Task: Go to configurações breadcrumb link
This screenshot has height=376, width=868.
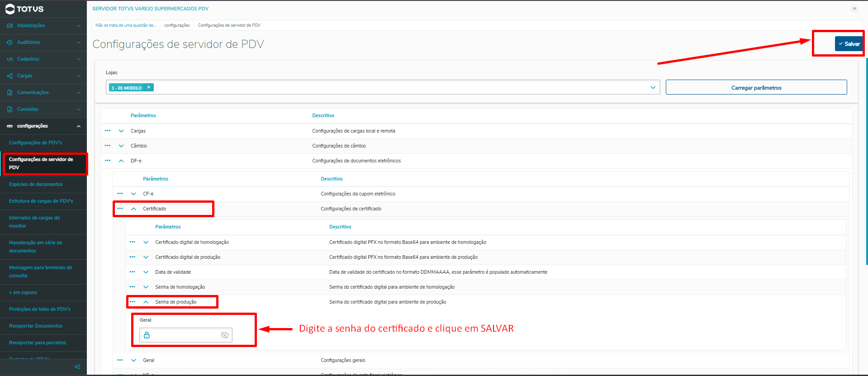Action: pyautogui.click(x=177, y=25)
